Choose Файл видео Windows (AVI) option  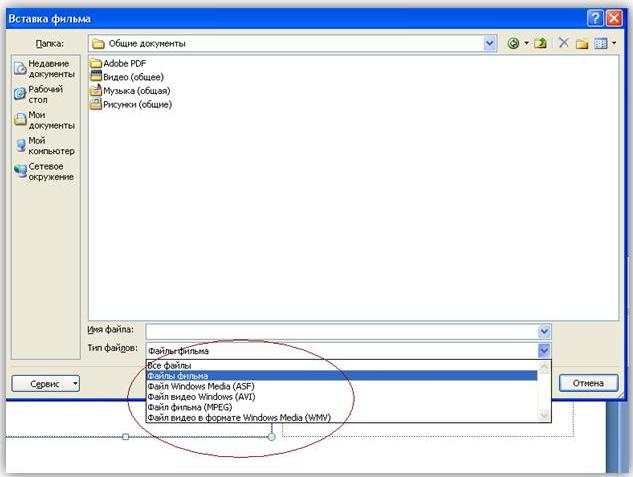(342, 397)
